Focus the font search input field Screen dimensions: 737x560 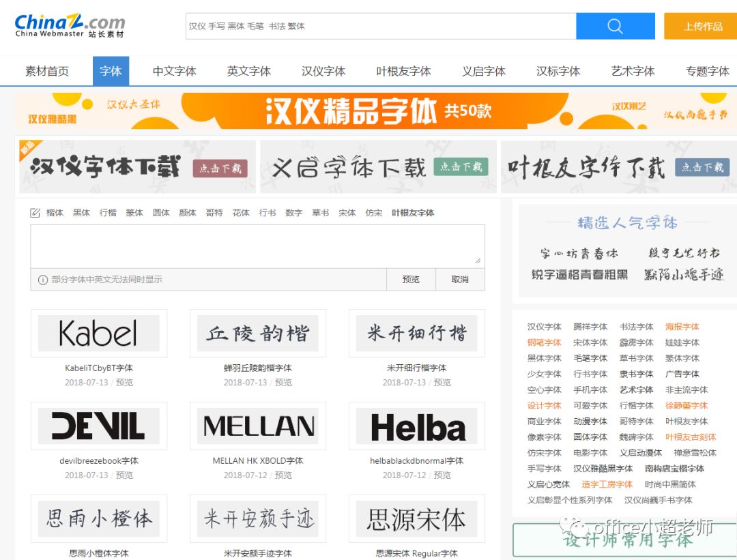381,26
